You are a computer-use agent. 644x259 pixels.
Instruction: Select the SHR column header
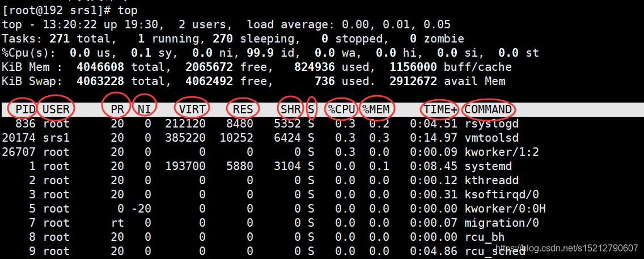(x=290, y=109)
